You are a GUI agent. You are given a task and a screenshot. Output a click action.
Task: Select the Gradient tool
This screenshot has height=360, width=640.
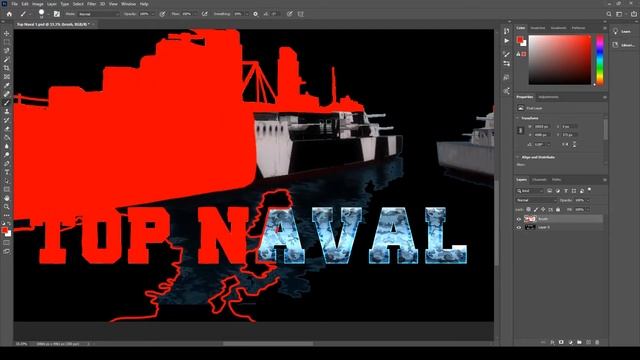pos(7,138)
